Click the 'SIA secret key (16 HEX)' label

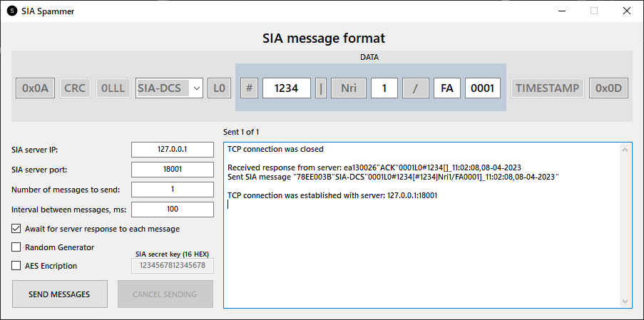172,254
